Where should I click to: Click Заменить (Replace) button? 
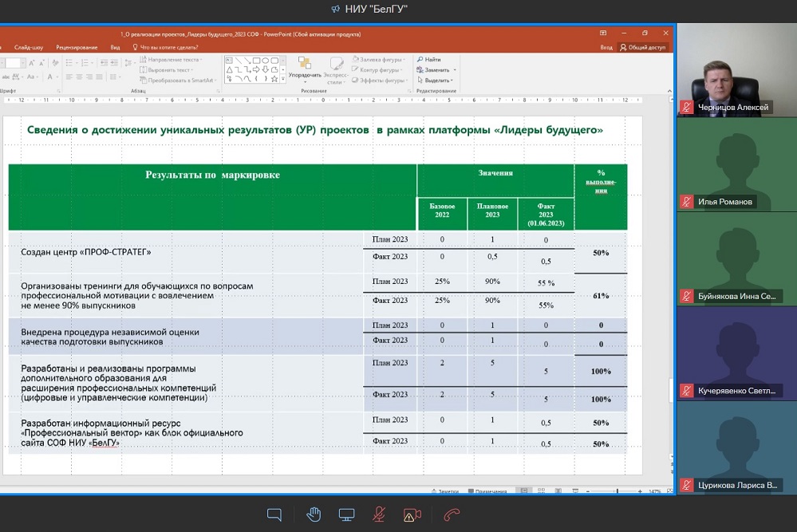436,69
